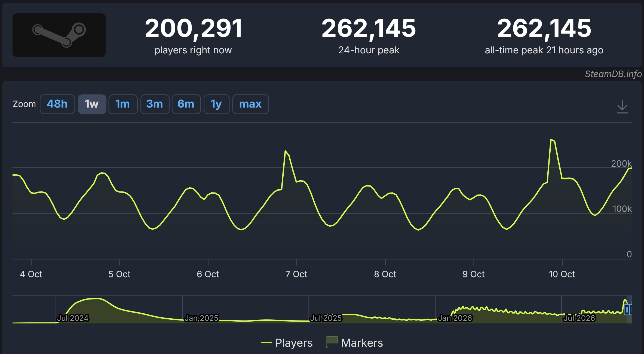The height and width of the screenshot is (354, 644).
Task: Click the 24-hour peak label
Action: pyautogui.click(x=369, y=50)
